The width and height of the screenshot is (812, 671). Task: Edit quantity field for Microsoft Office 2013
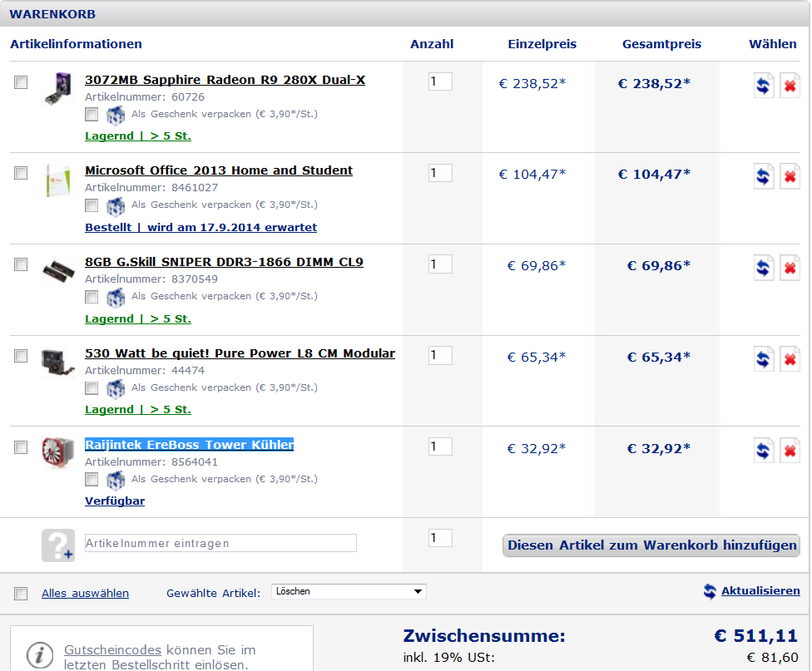point(440,173)
